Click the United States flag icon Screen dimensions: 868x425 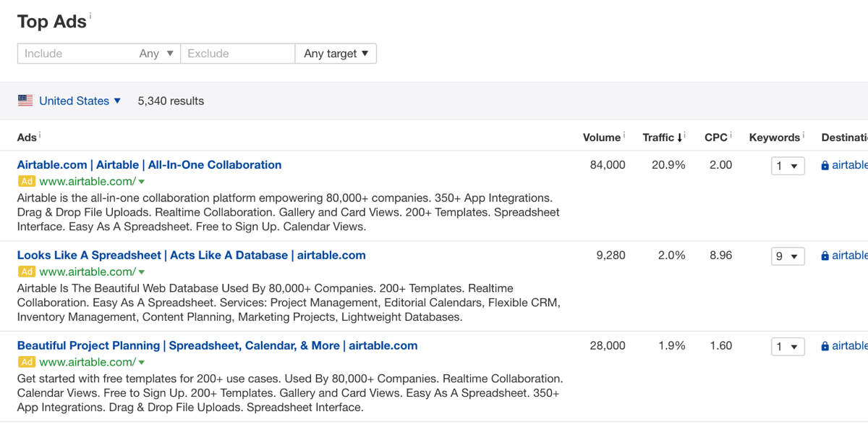[x=25, y=101]
